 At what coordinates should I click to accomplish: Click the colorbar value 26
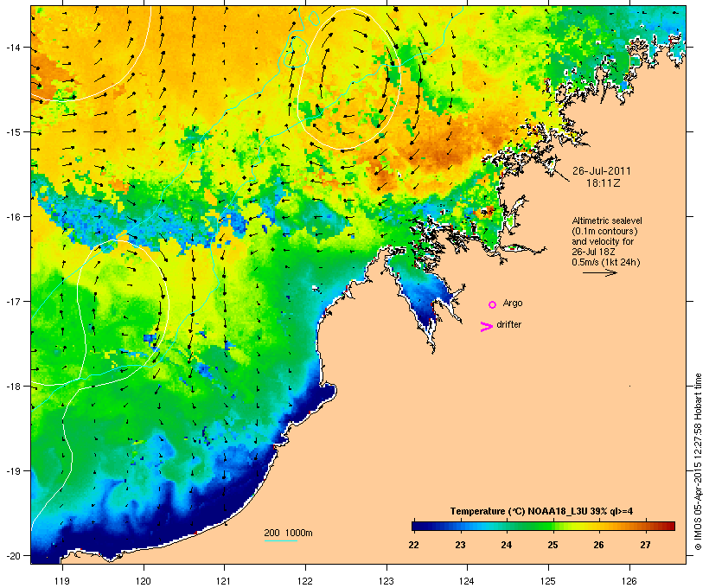(x=598, y=545)
